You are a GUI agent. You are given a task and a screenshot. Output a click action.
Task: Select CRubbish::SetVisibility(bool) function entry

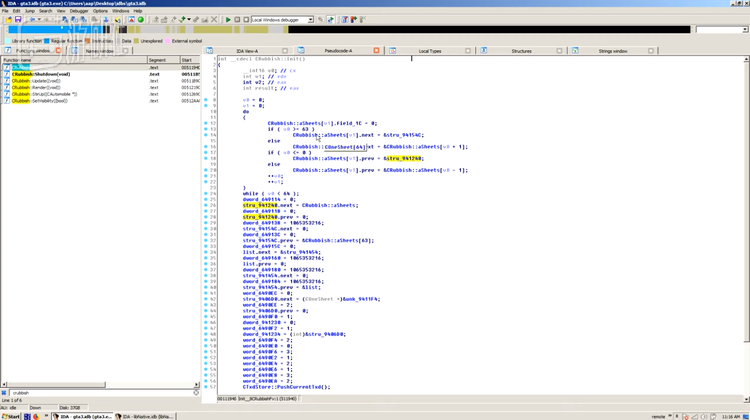point(40,101)
